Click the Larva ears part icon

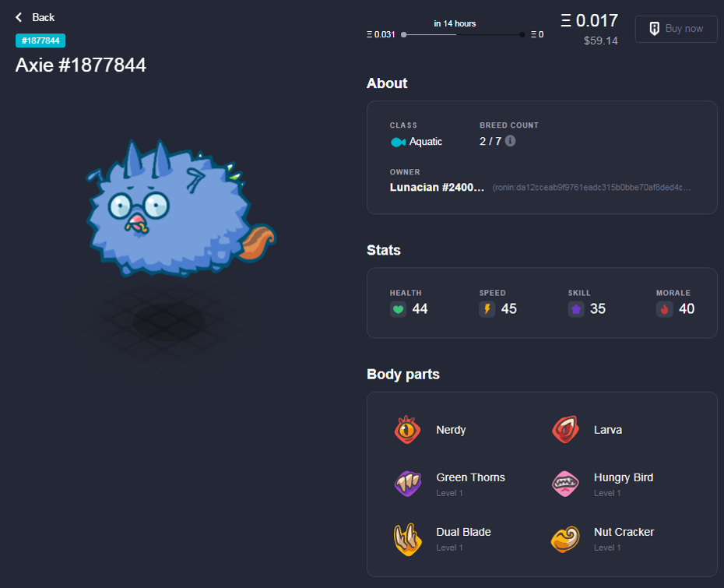tap(566, 430)
